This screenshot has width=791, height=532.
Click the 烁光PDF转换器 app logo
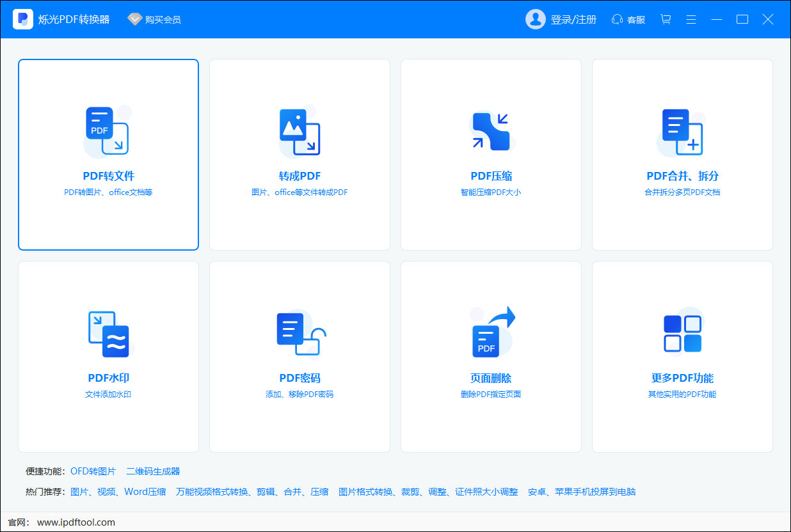pos(23,19)
